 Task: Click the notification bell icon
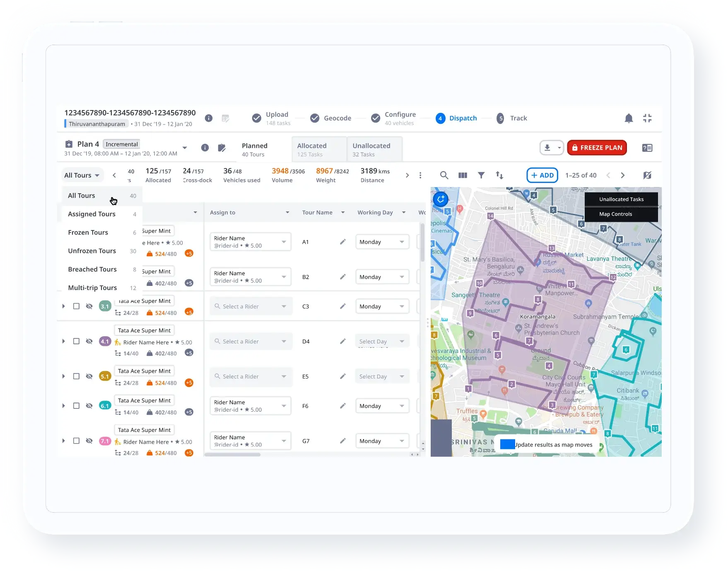point(629,118)
